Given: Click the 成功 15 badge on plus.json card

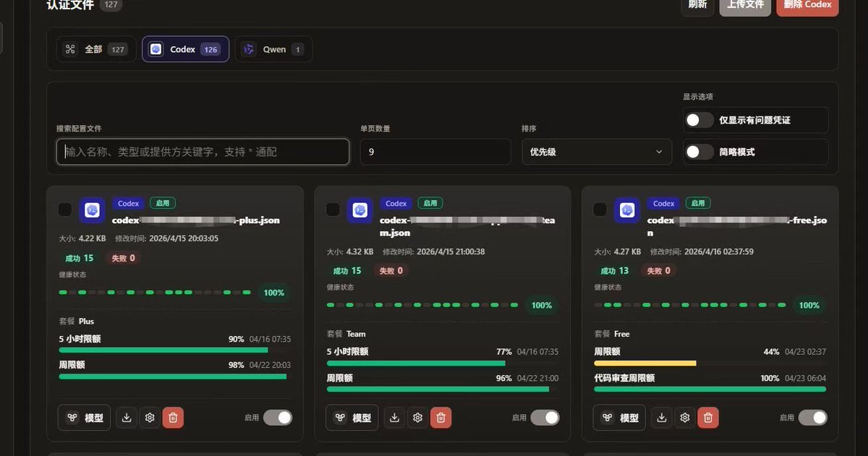Looking at the screenshot, I should coord(80,258).
